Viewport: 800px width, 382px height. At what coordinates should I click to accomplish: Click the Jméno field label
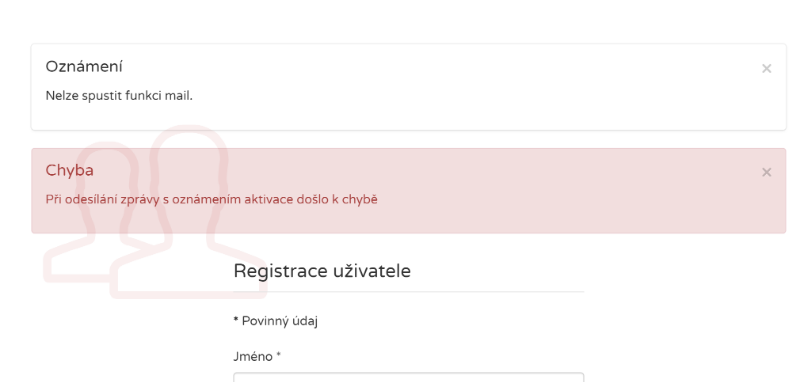click(x=253, y=356)
